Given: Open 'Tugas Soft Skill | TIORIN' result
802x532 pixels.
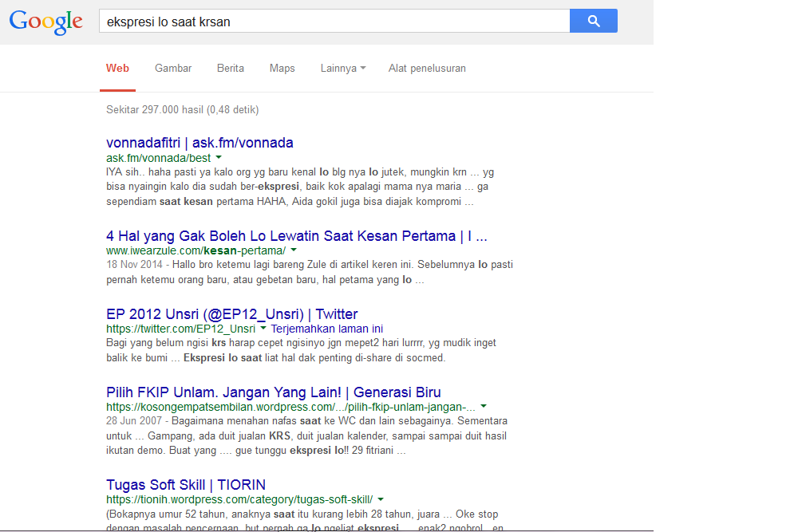Looking at the screenshot, I should click(x=186, y=484).
